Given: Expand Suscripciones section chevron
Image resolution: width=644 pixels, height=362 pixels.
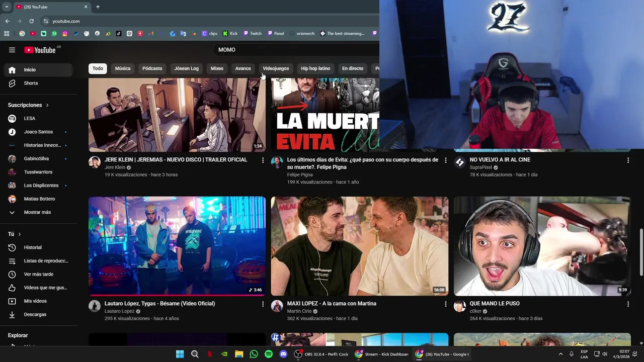Looking at the screenshot, I should (47, 105).
